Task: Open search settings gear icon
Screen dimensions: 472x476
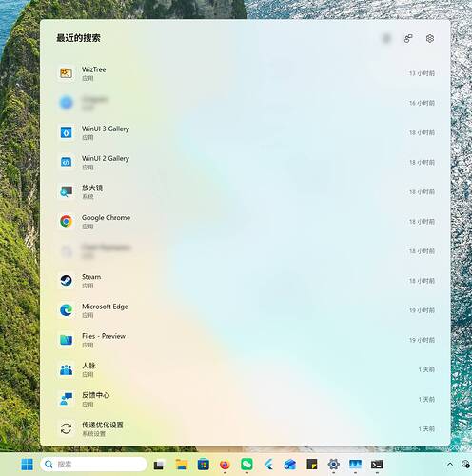Action: click(x=430, y=39)
